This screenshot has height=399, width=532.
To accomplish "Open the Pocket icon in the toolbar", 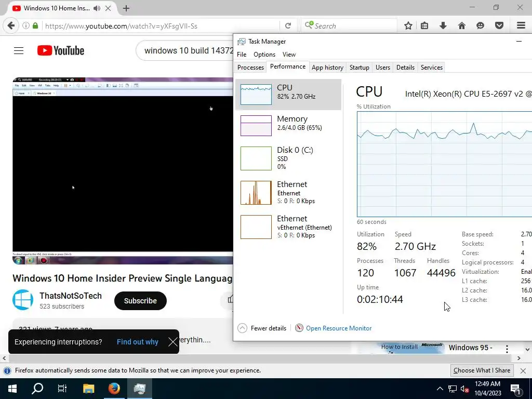I will tap(499, 26).
